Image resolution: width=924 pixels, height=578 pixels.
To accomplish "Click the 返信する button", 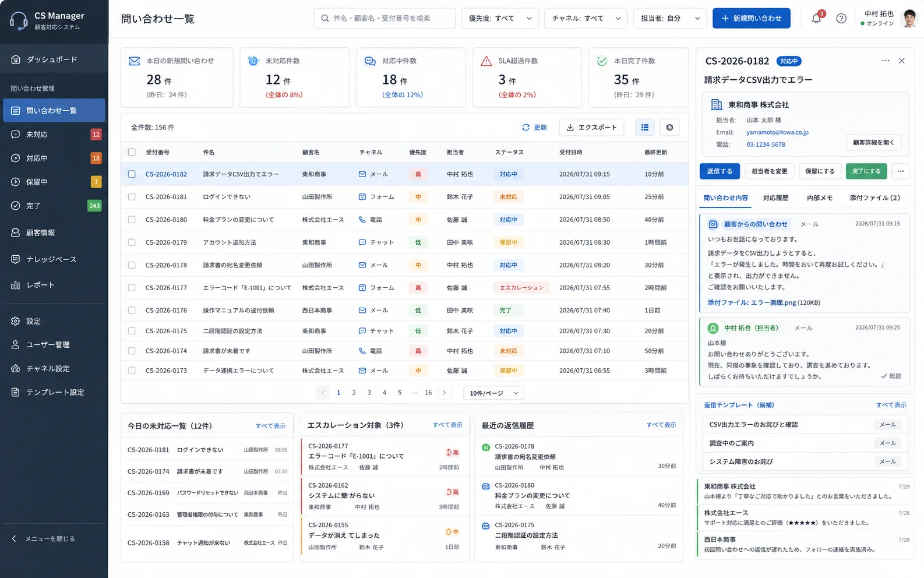I will click(x=720, y=171).
